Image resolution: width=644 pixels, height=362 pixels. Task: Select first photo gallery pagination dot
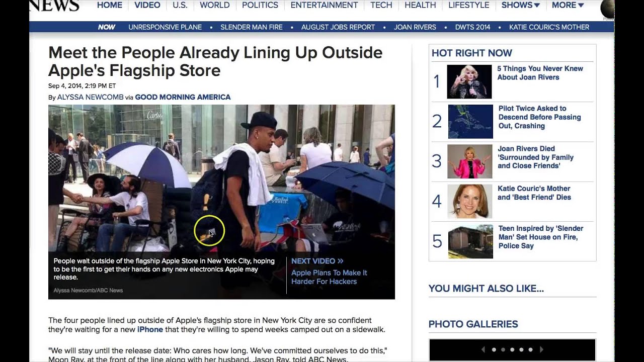click(494, 349)
